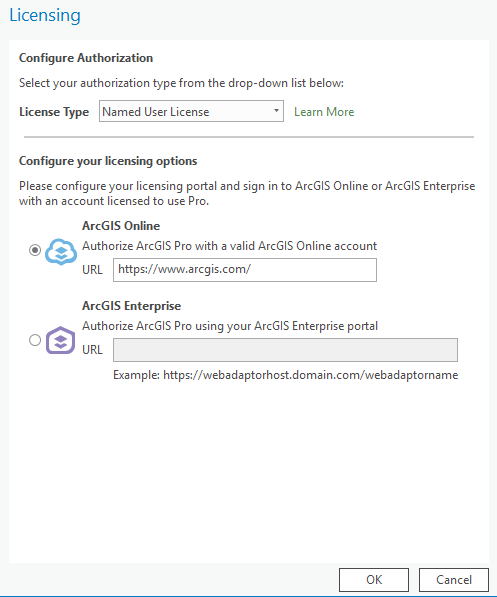Click the Configure Authorization heading
497x597 pixels.
click(86, 58)
